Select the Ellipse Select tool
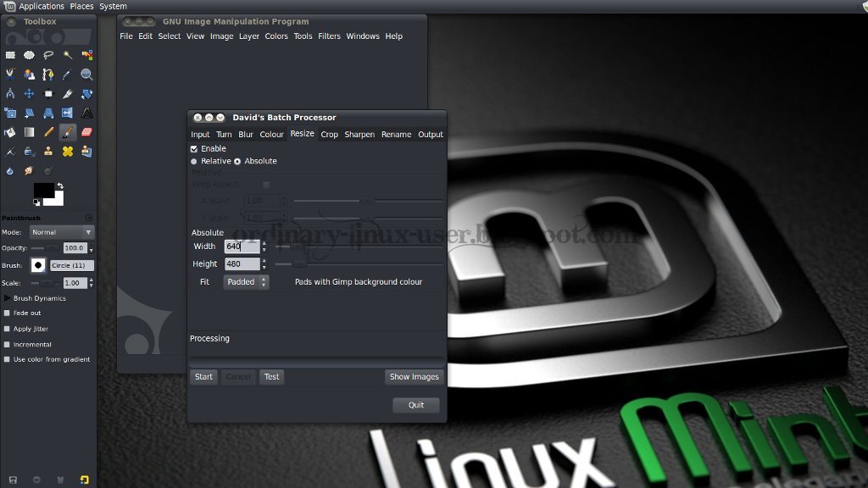This screenshot has height=488, width=868. point(30,55)
